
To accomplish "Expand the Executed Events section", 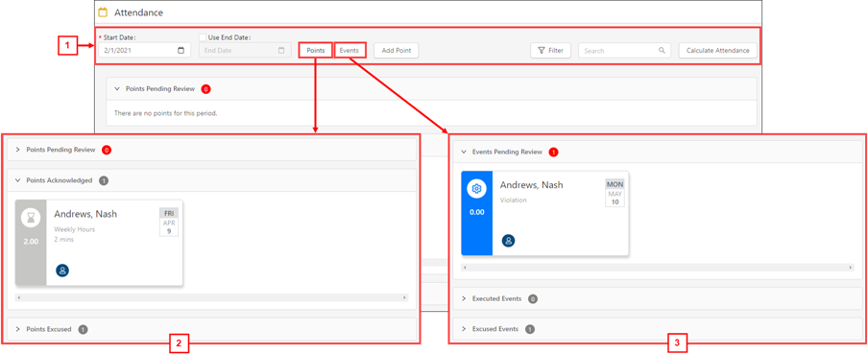I will (464, 298).
